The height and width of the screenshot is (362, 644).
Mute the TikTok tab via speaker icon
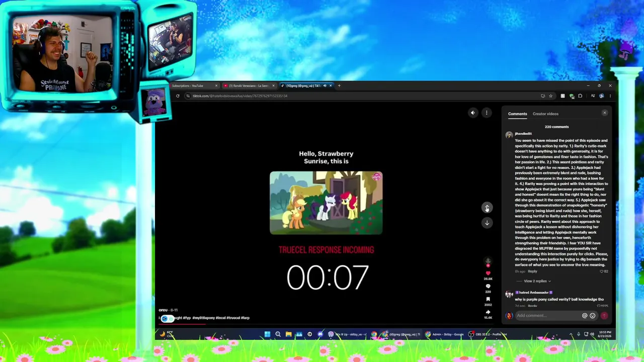point(325,85)
